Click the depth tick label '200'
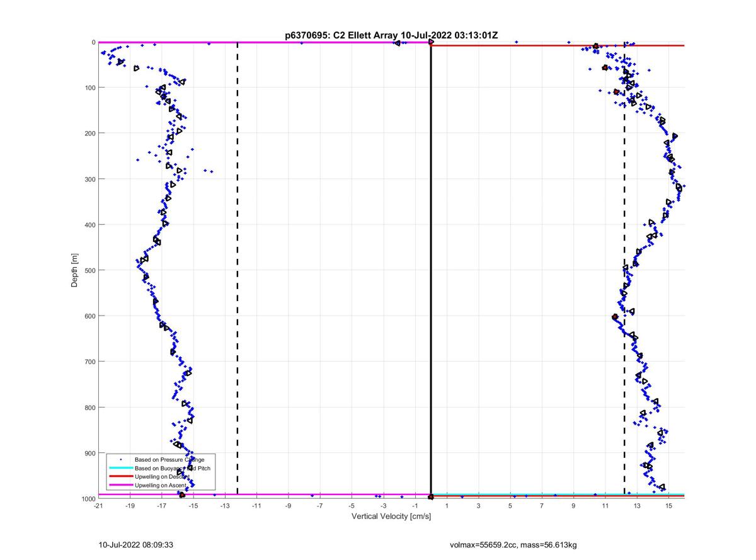The width and height of the screenshot is (756, 560). click(90, 134)
